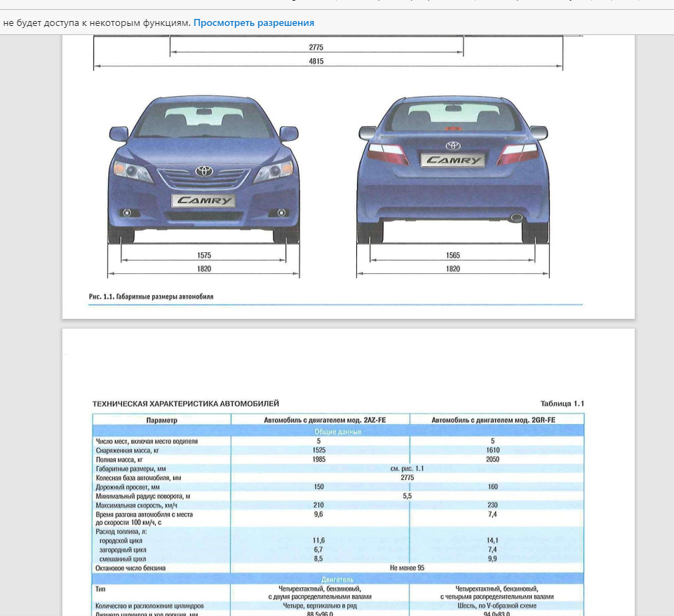Click the Toyota emblem on front grille
The height and width of the screenshot is (616, 674).
[203, 171]
